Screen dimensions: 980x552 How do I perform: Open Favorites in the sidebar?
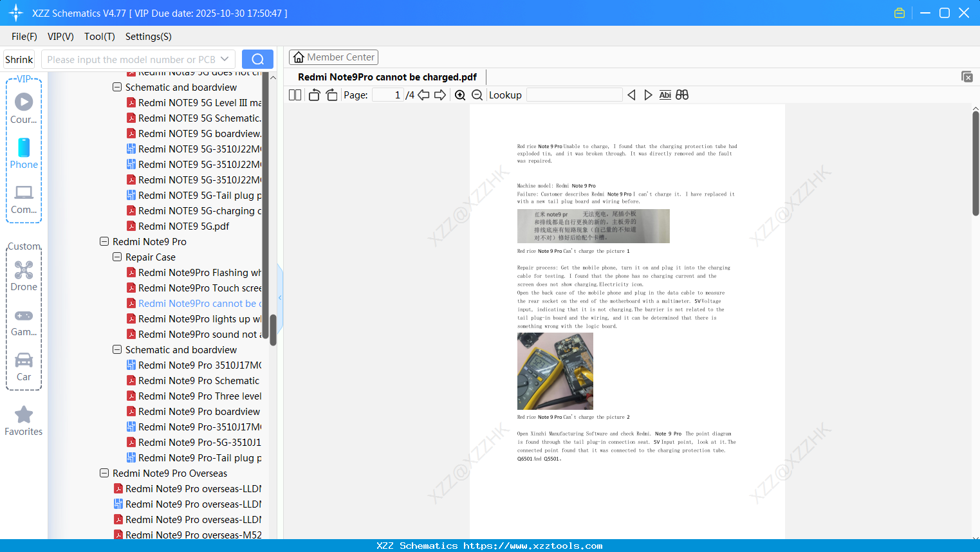[24, 421]
